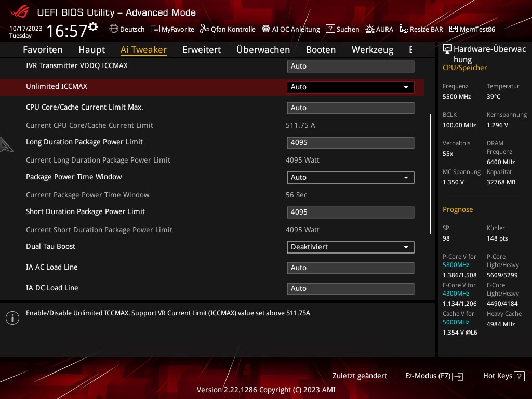Image resolution: width=532 pixels, height=399 pixels.
Task: Click 5800MHz P-Core link text
Action: (x=456, y=265)
